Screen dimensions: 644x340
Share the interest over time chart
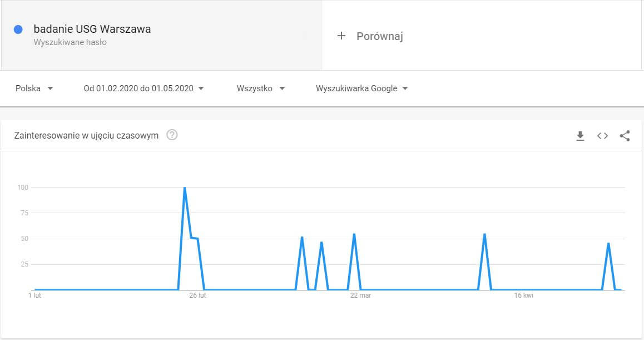click(625, 136)
